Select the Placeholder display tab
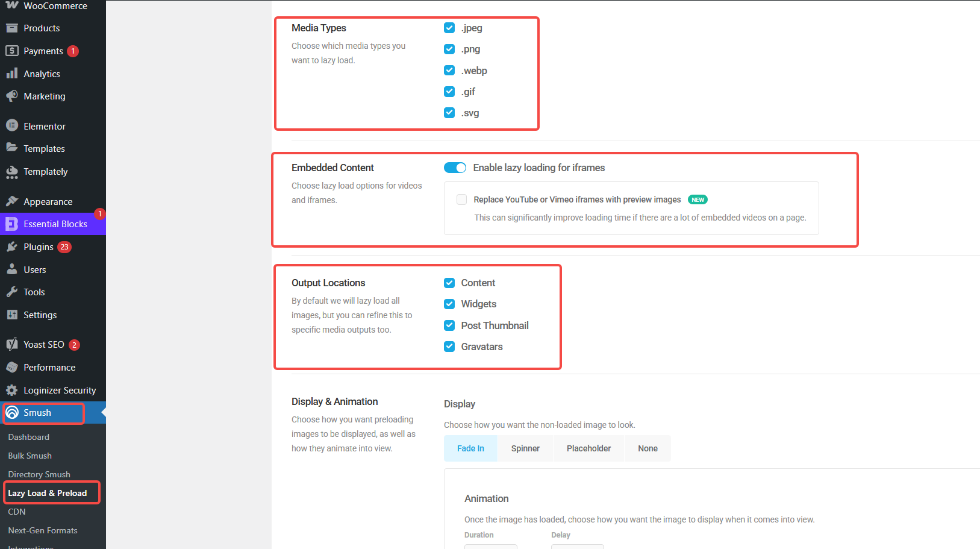This screenshot has height=549, width=980. pyautogui.click(x=588, y=448)
